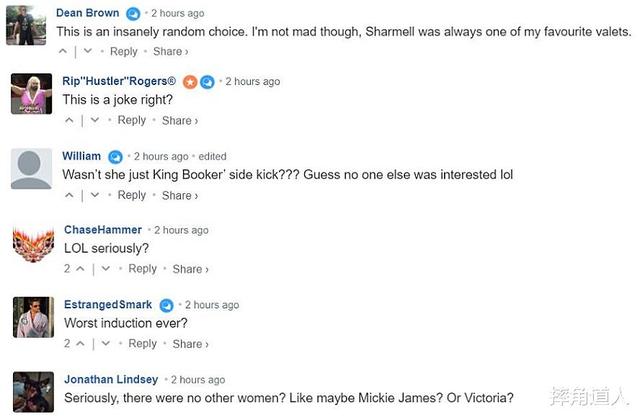The width and height of the screenshot is (640, 420).
Task: Open ChaseHammer's username link
Action: pyautogui.click(x=103, y=230)
